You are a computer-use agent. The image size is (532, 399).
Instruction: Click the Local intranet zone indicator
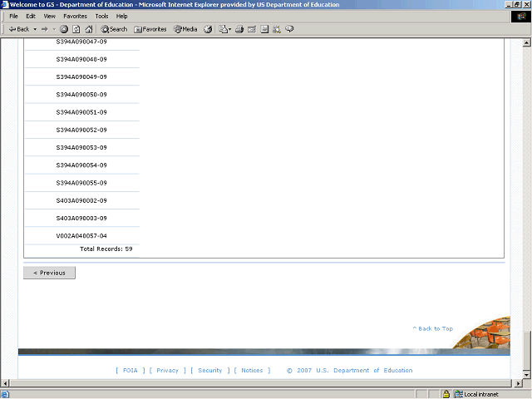[x=476, y=394]
